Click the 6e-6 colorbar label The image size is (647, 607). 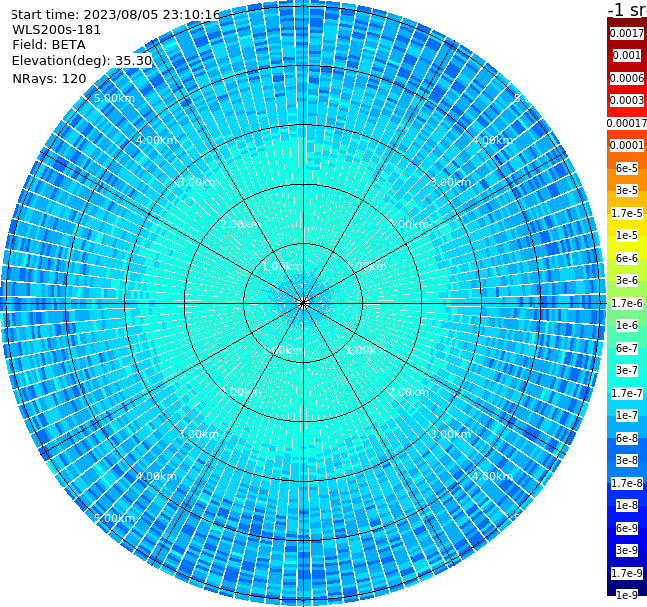[627, 258]
